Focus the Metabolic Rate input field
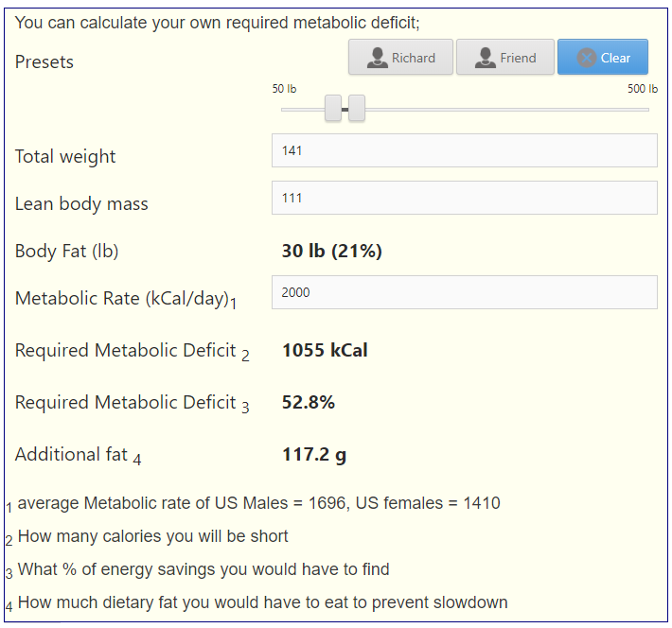 click(x=464, y=292)
